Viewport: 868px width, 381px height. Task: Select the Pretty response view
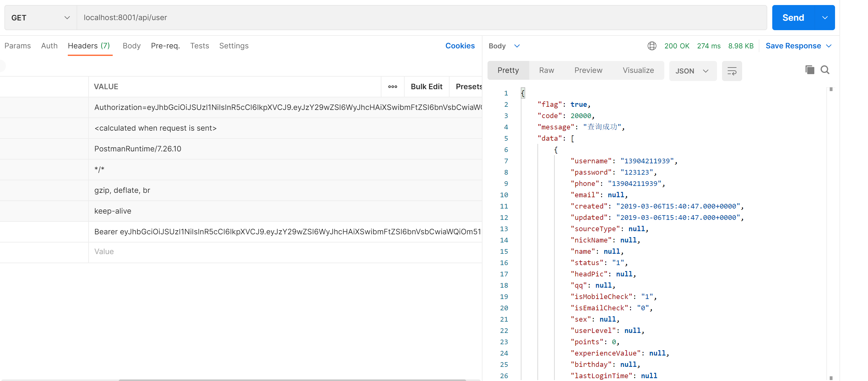508,70
